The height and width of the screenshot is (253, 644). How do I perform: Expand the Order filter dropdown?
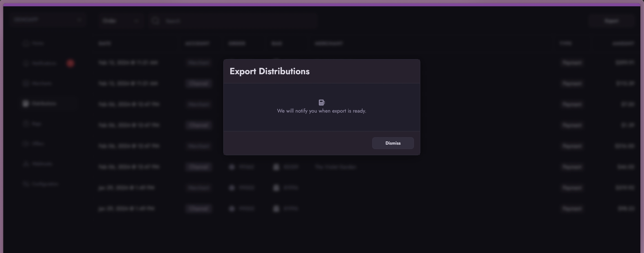click(x=121, y=21)
